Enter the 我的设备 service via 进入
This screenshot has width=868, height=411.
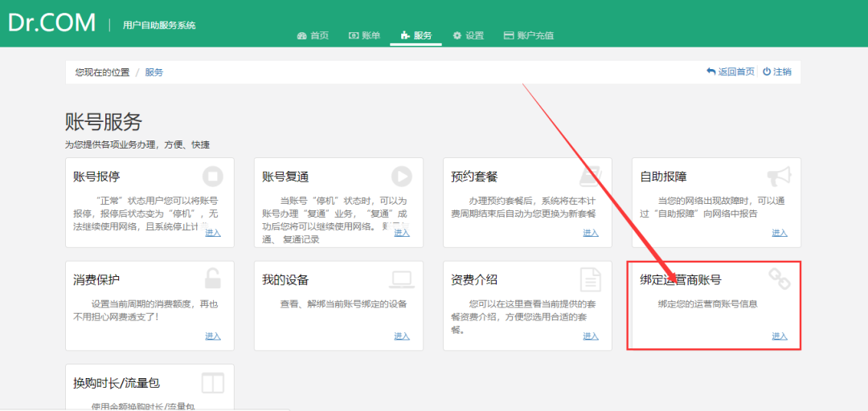[402, 336]
